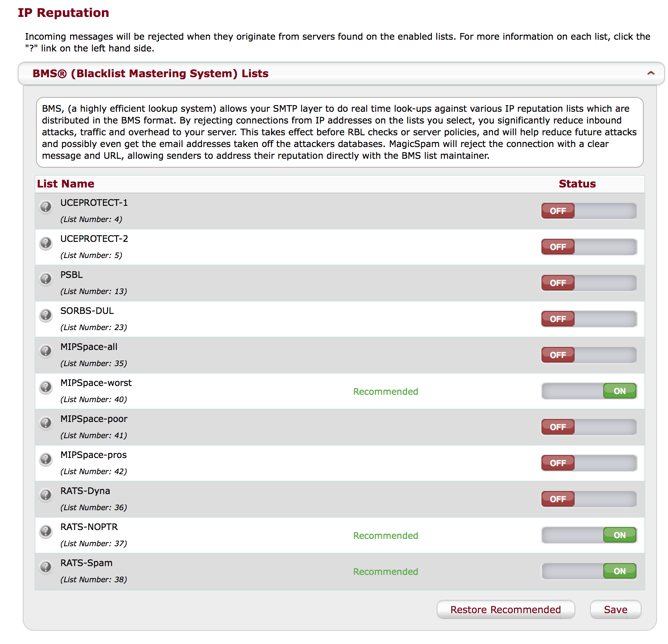Click the BMS Blacklist Mastering System header
The image size is (668, 644).
pyautogui.click(x=150, y=74)
